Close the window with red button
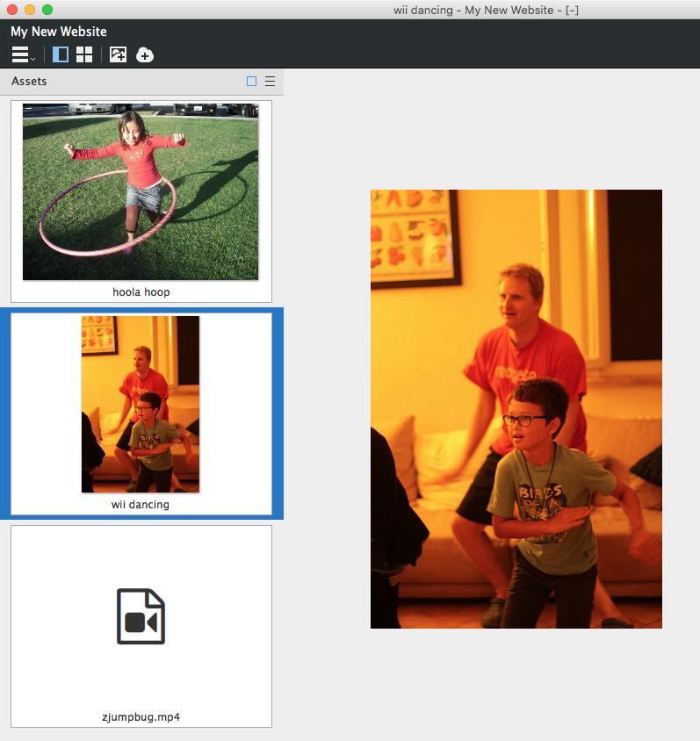Viewport: 700px width, 741px height. click(x=12, y=10)
